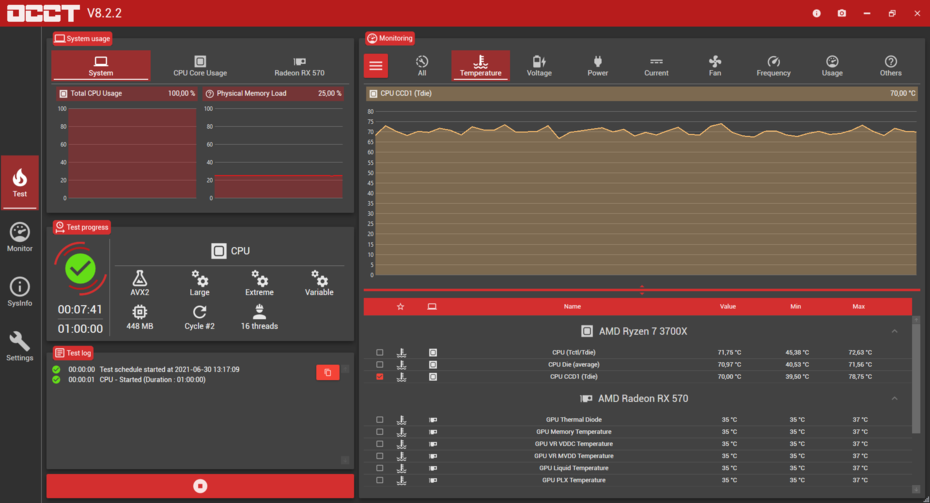Image resolution: width=930 pixels, height=503 pixels.
Task: Sort sensors by Max column
Action: click(858, 307)
